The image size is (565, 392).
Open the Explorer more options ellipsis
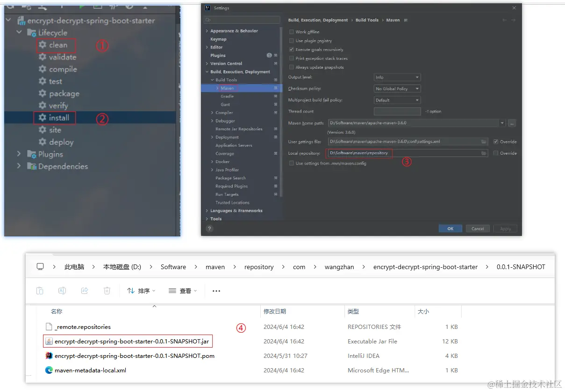pos(216,291)
